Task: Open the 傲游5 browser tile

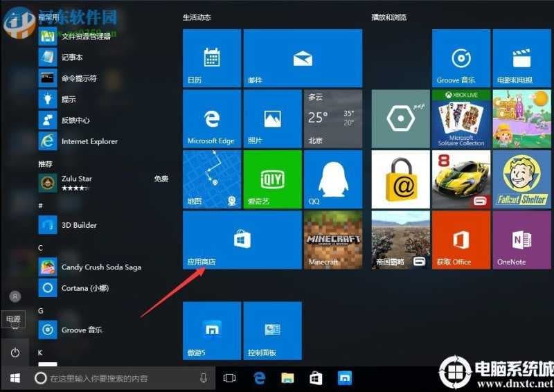Action: coord(212,331)
